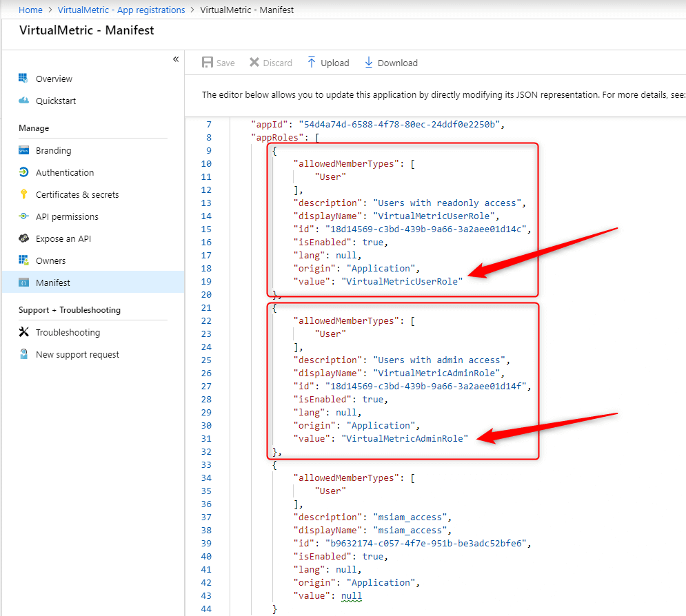
Task: Click displayName "VirtualMetricAdminRole" on line 26
Action: coord(436,373)
